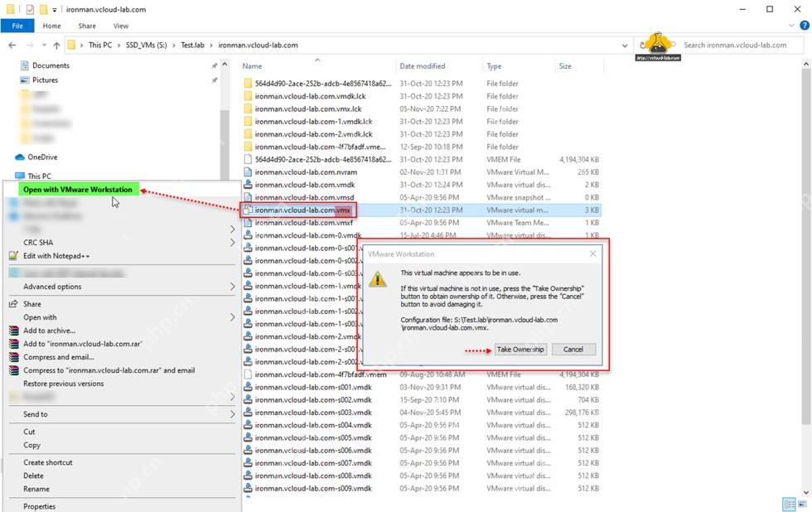
Task: Select ironman.vcloud-lab.com-s003.vmdk file name
Action: pos(313,412)
